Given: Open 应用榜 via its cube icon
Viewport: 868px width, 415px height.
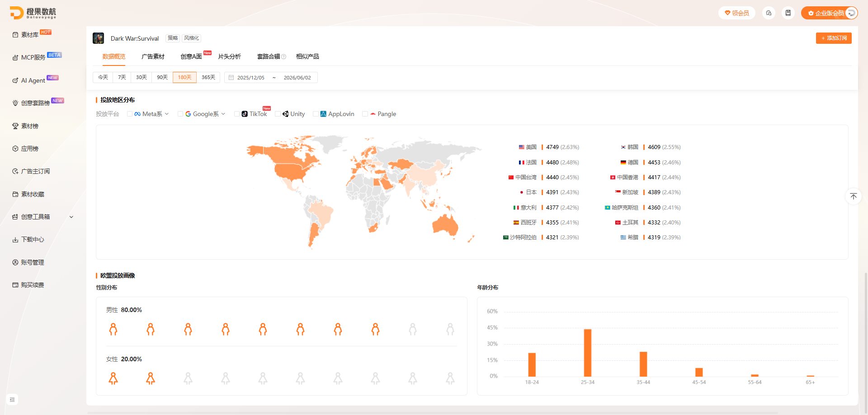Looking at the screenshot, I should pyautogui.click(x=15, y=149).
